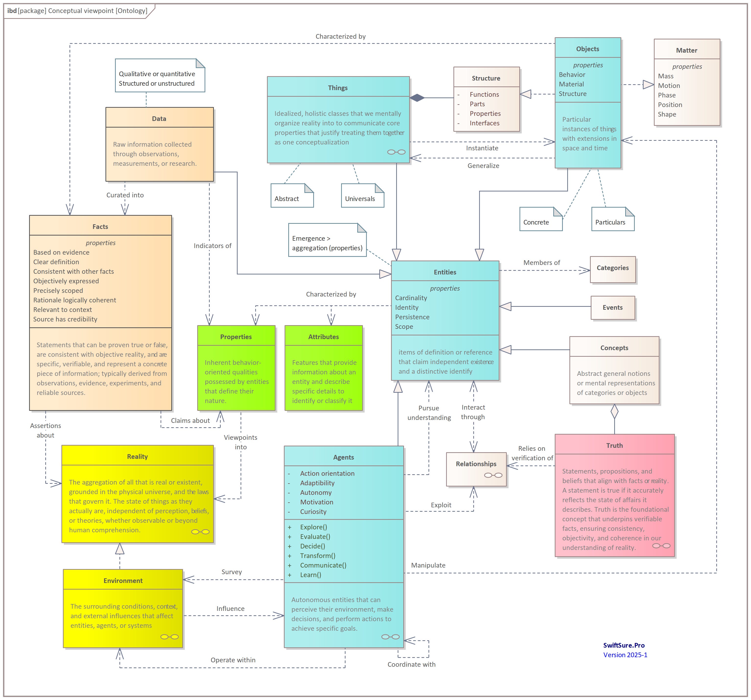This screenshot has width=751, height=700.
Task: Click the composite link icon in Truth box
Action: [661, 546]
